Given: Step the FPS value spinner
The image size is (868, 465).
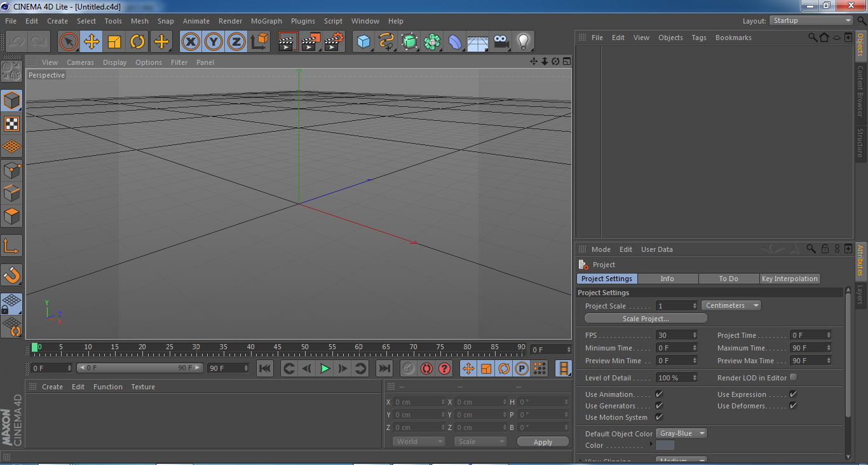Looking at the screenshot, I should 694,335.
